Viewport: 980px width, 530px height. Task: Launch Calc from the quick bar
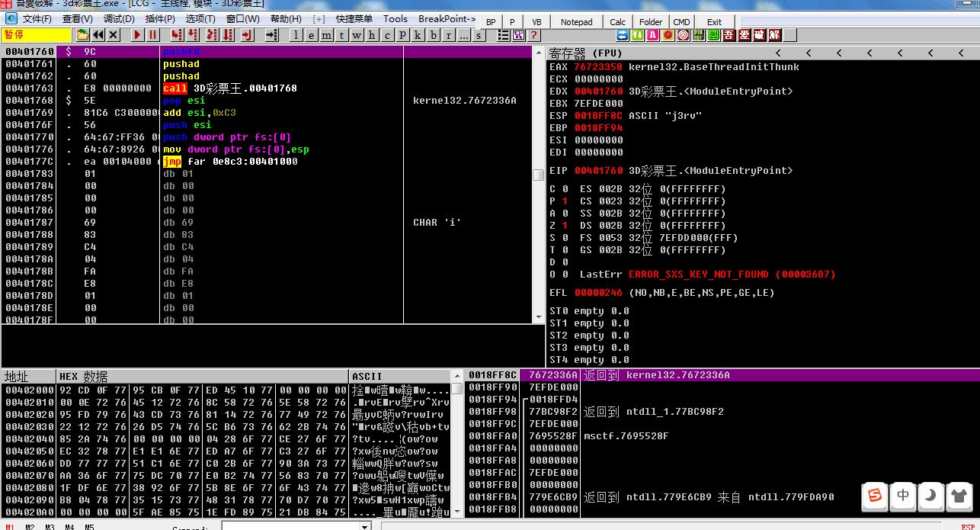tap(618, 22)
